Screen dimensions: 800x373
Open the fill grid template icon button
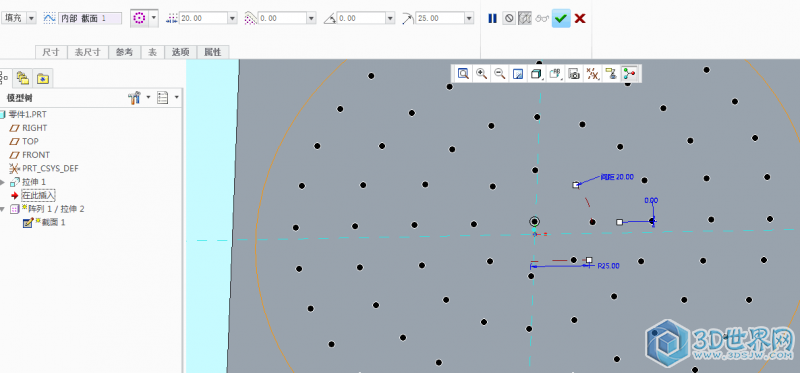point(138,18)
